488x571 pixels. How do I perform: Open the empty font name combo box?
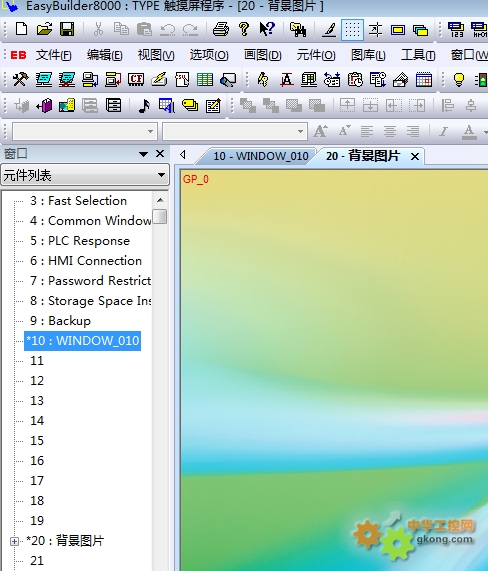(x=84, y=131)
